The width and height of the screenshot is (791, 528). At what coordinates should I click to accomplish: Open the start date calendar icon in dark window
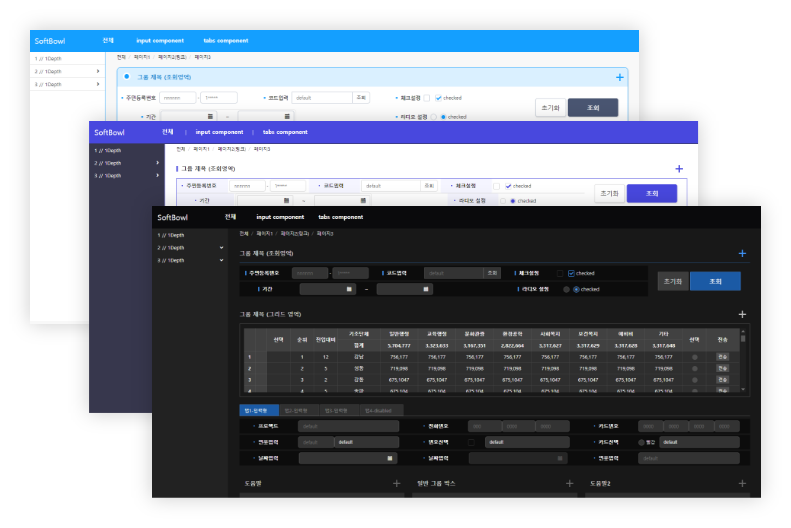[349, 289]
